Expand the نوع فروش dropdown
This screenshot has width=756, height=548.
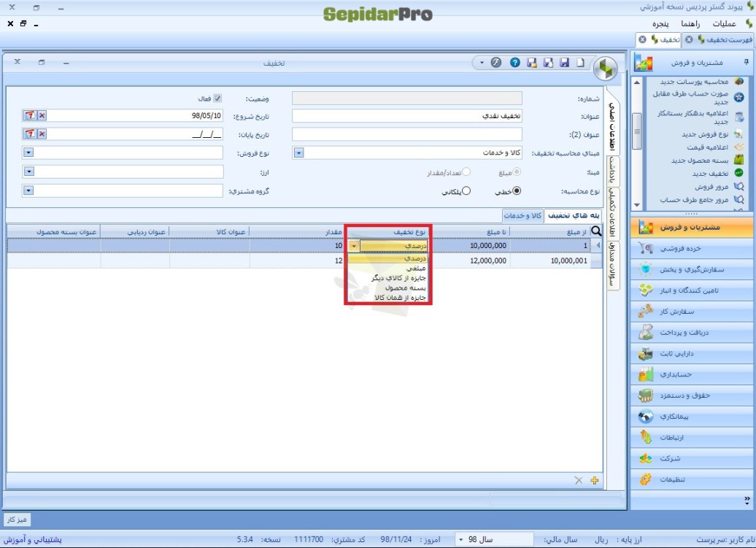click(x=28, y=153)
